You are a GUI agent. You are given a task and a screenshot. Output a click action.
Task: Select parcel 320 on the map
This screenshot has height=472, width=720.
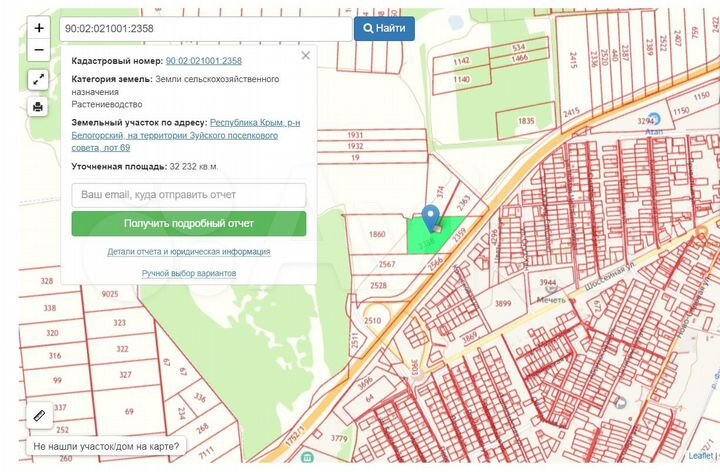point(52,333)
